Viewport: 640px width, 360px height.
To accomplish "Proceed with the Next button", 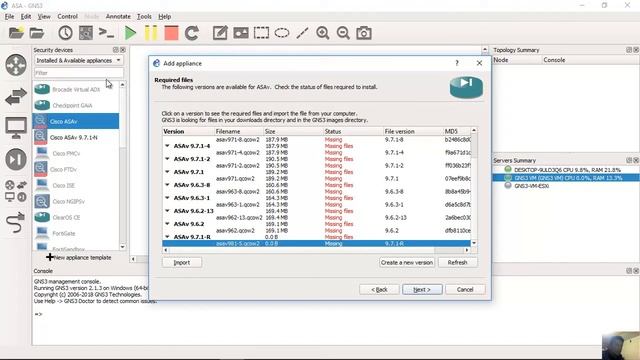I will pos(422,289).
